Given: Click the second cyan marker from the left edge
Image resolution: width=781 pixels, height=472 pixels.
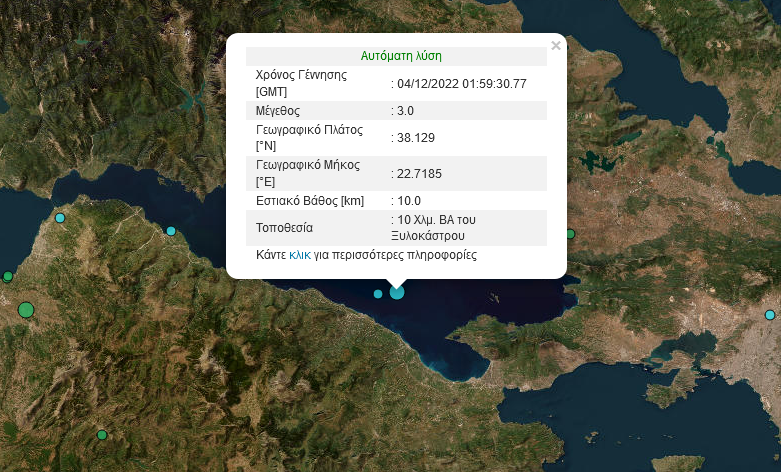Looking at the screenshot, I should click(171, 231).
